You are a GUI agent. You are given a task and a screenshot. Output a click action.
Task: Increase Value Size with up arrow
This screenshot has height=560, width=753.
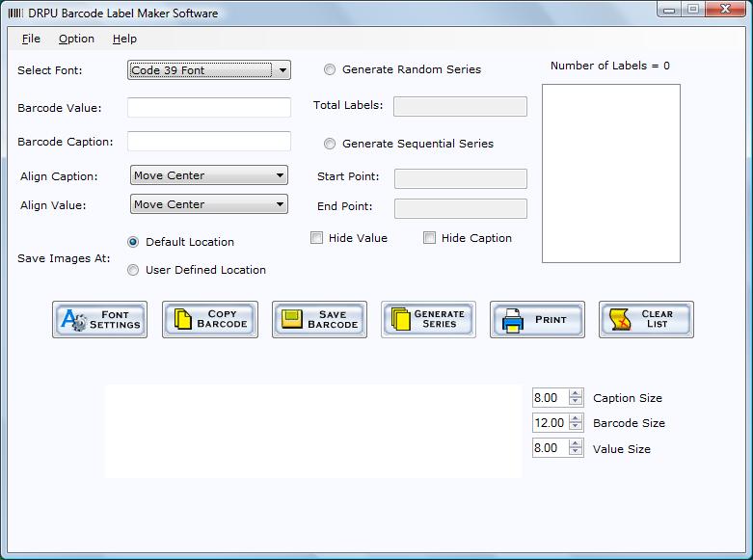point(576,443)
